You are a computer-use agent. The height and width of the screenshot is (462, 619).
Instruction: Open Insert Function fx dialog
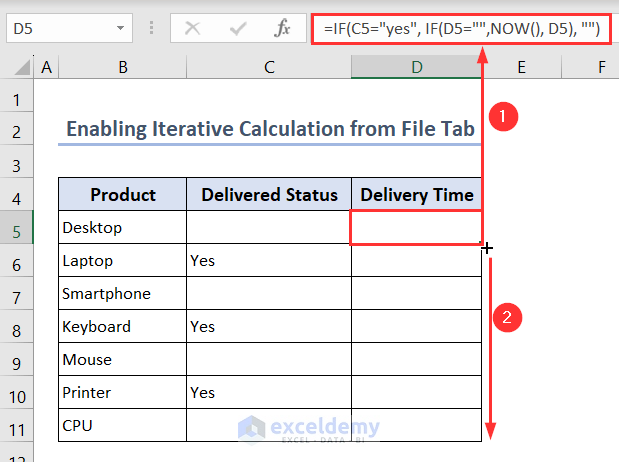click(282, 28)
